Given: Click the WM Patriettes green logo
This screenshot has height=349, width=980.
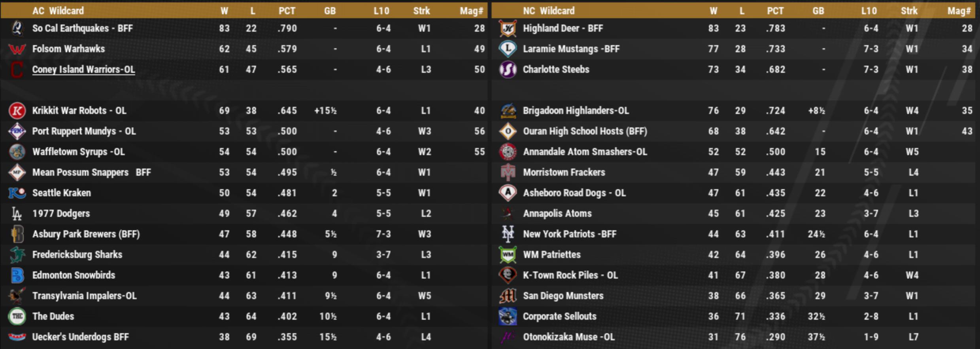Looking at the screenshot, I should click(x=508, y=255).
